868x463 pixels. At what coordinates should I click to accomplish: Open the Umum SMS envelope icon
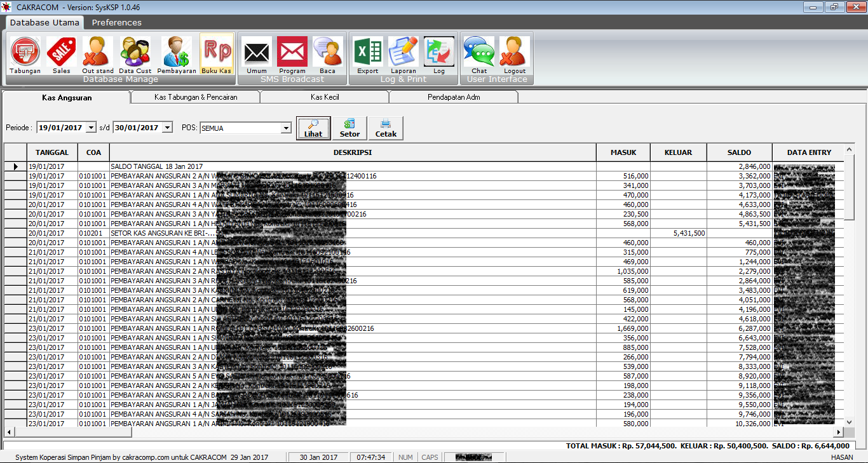(x=257, y=52)
